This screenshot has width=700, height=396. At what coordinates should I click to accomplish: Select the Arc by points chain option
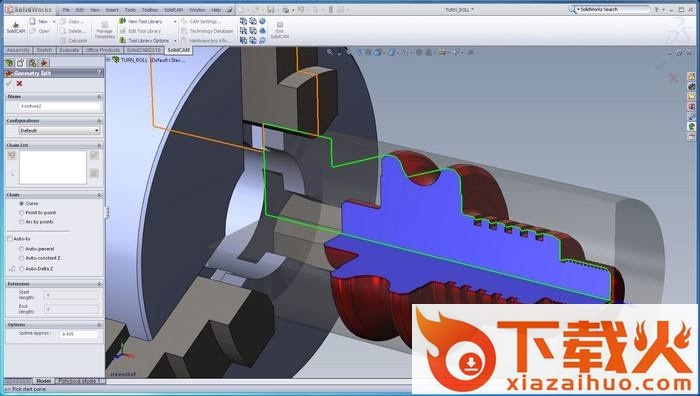point(21,221)
